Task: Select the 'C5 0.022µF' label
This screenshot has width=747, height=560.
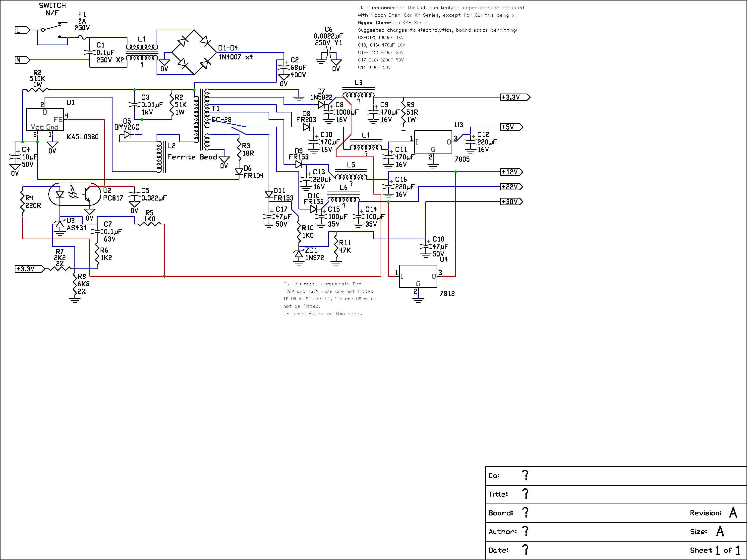Action: [x=154, y=194]
